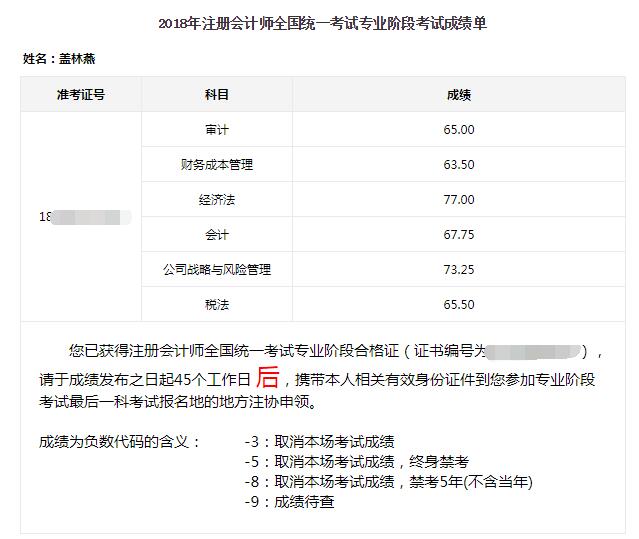Image resolution: width=639 pixels, height=539 pixels.
Task: Select the 会计 subject cell
Action: tap(217, 235)
